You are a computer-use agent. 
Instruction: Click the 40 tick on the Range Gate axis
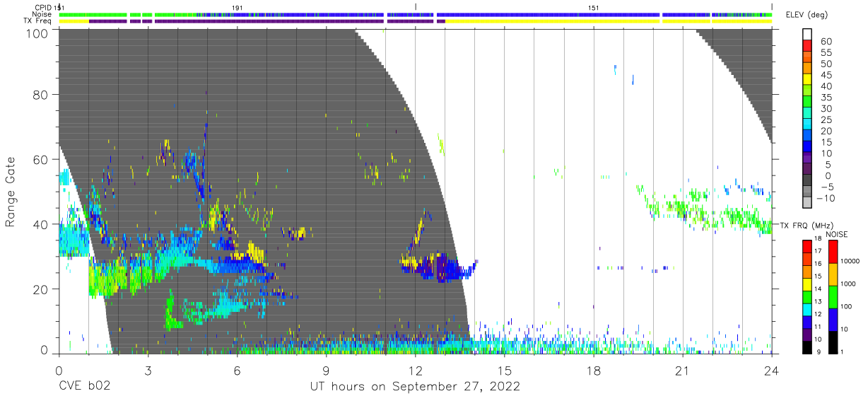pos(41,223)
